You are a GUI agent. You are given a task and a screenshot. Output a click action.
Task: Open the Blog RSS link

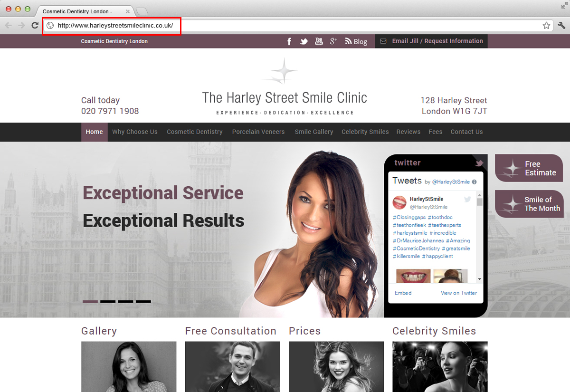356,41
